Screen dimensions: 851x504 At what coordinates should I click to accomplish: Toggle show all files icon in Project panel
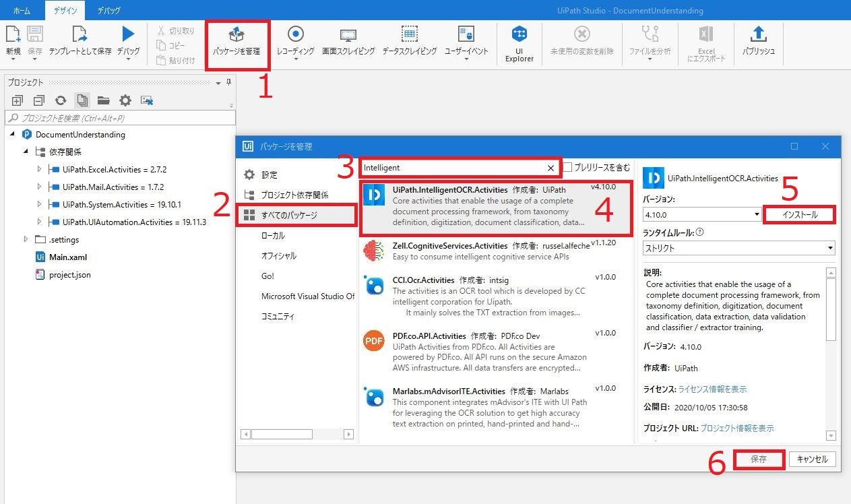tap(82, 100)
